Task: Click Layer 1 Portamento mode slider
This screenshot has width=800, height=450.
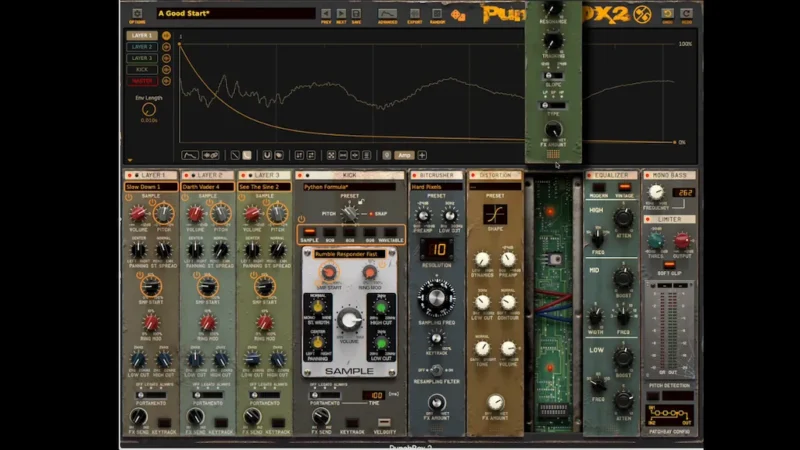Action: coord(151,395)
